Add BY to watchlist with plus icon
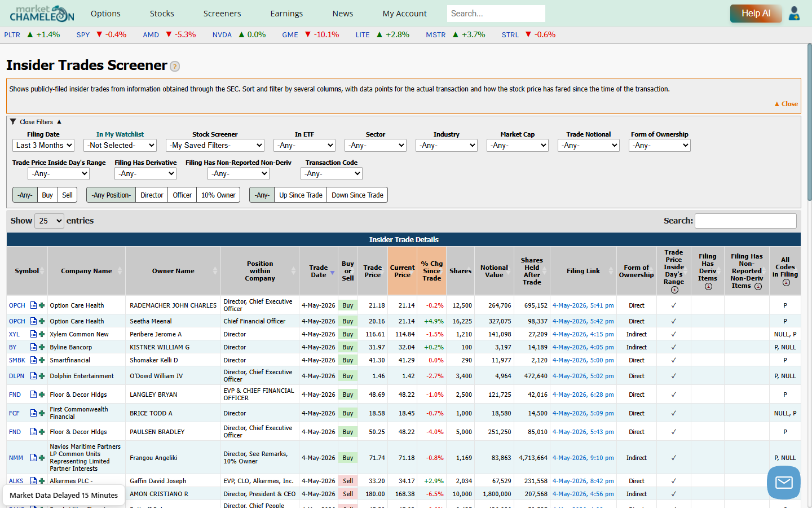Viewport: 812px width, 508px height. [42, 347]
